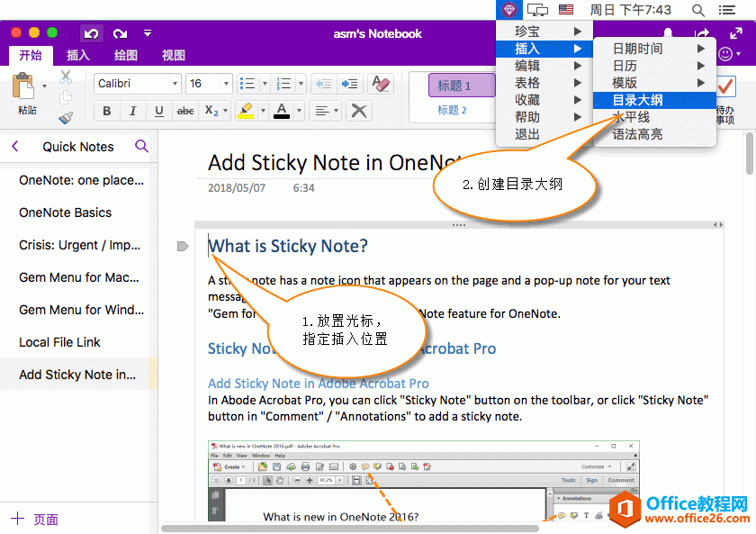Increase paragraph indent

pyautogui.click(x=349, y=84)
